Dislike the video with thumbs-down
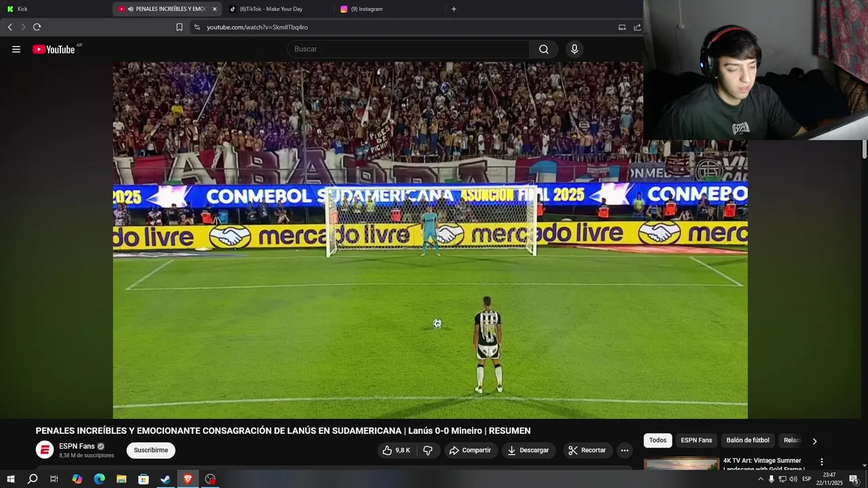The height and width of the screenshot is (488, 868). pyautogui.click(x=428, y=450)
